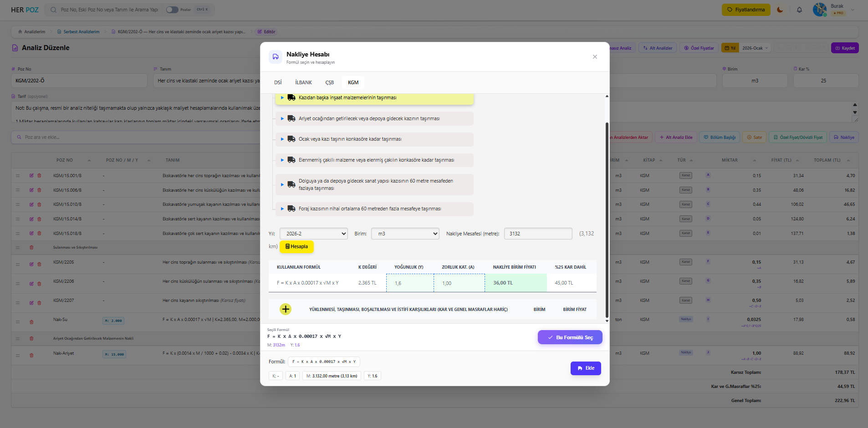Click the Ekle button

coord(586,368)
